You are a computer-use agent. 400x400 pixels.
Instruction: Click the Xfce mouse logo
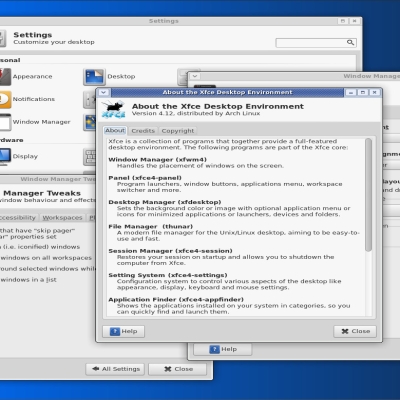point(114,110)
